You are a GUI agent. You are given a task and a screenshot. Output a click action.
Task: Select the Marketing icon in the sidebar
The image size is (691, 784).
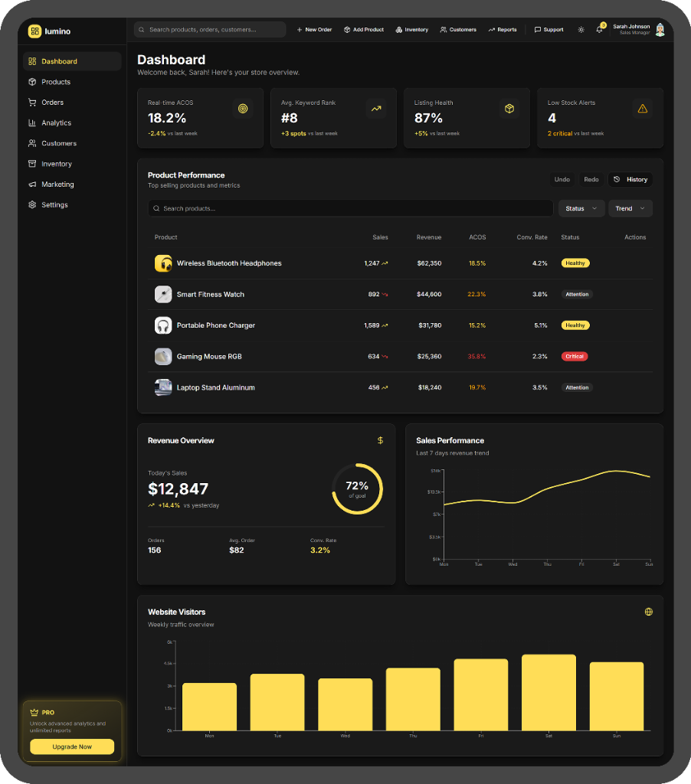tap(31, 184)
